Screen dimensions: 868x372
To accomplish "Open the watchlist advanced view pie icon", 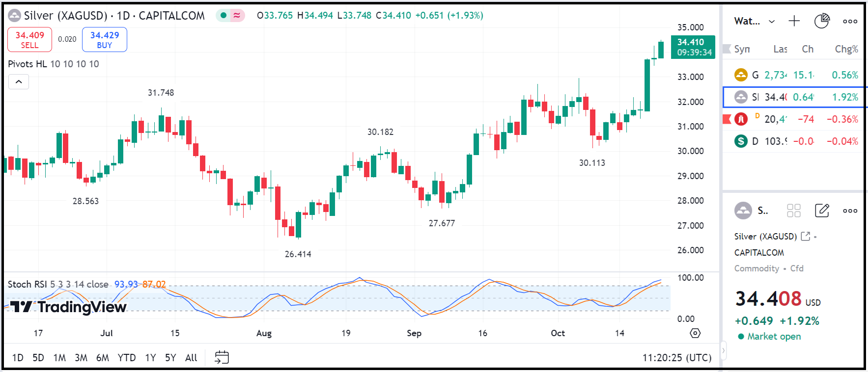I will pos(821,21).
